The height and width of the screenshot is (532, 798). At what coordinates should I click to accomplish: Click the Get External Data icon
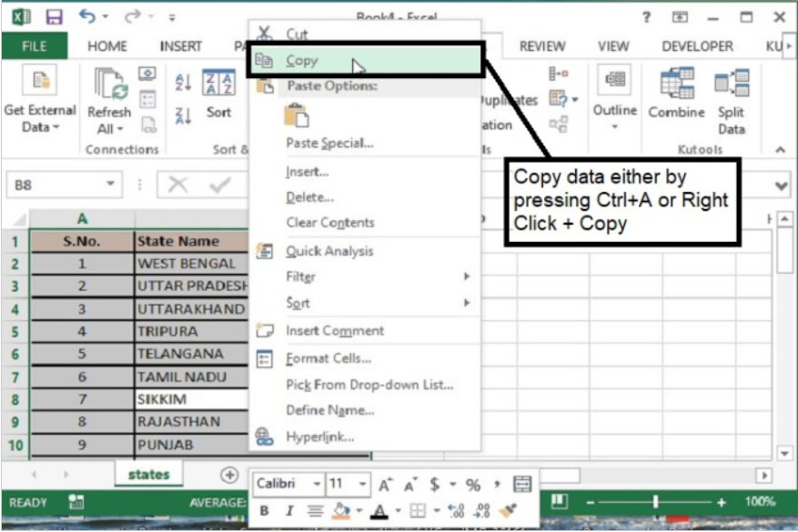pos(41,81)
